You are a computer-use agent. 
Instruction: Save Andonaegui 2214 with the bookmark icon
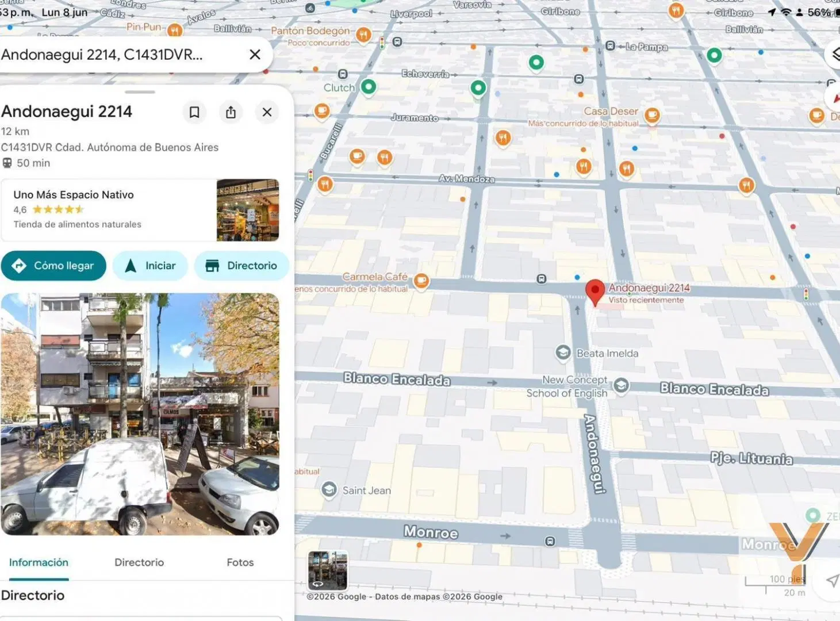(x=194, y=112)
